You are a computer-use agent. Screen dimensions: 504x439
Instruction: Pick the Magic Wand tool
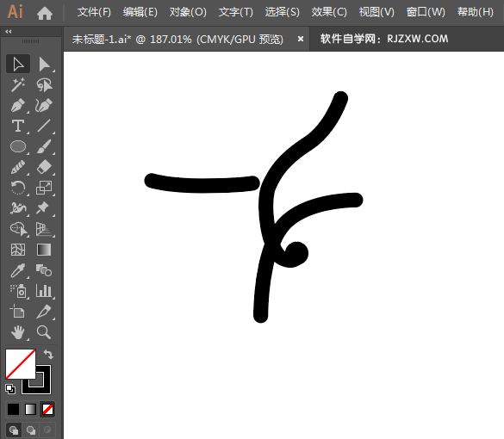(18, 84)
